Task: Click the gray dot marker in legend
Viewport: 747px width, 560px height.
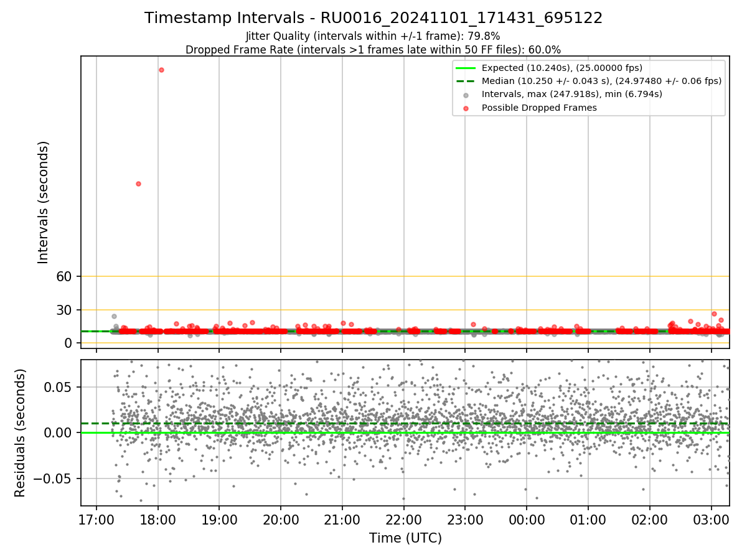Action: click(466, 95)
